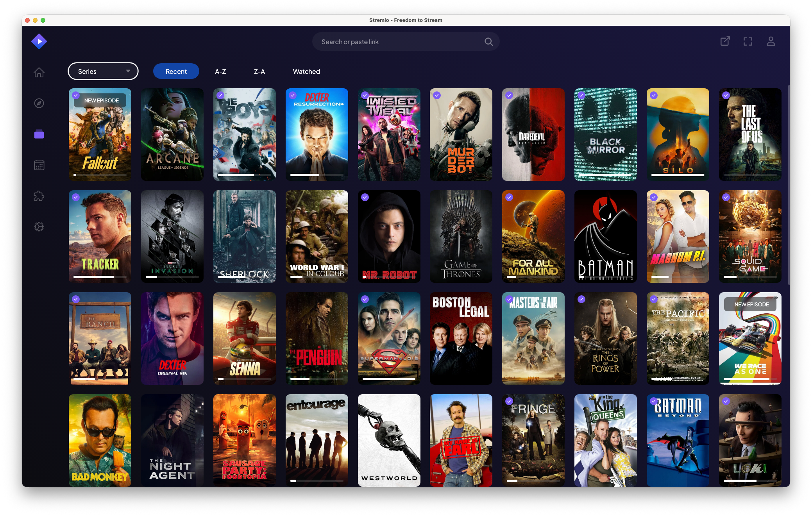Open the Settings gear icon

click(39, 227)
